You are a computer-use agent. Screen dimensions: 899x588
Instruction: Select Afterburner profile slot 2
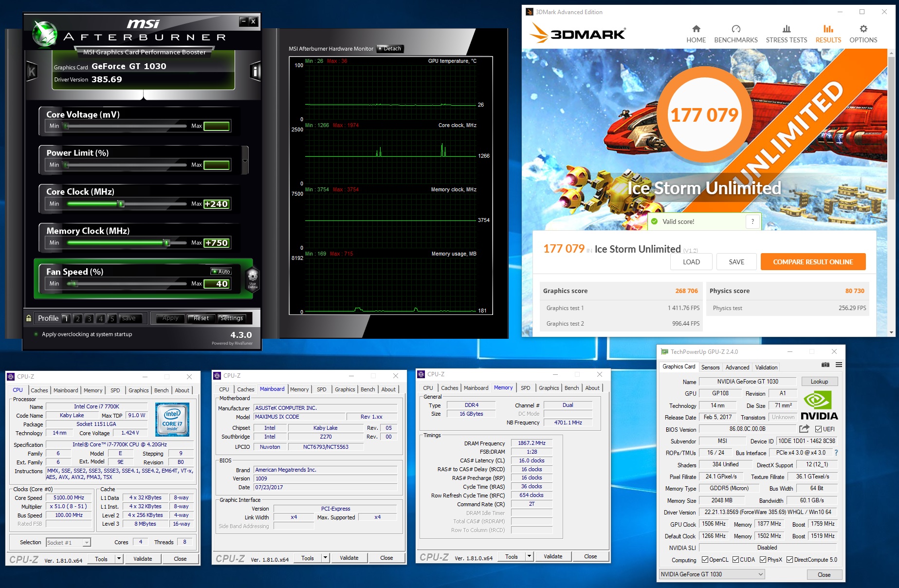[77, 318]
